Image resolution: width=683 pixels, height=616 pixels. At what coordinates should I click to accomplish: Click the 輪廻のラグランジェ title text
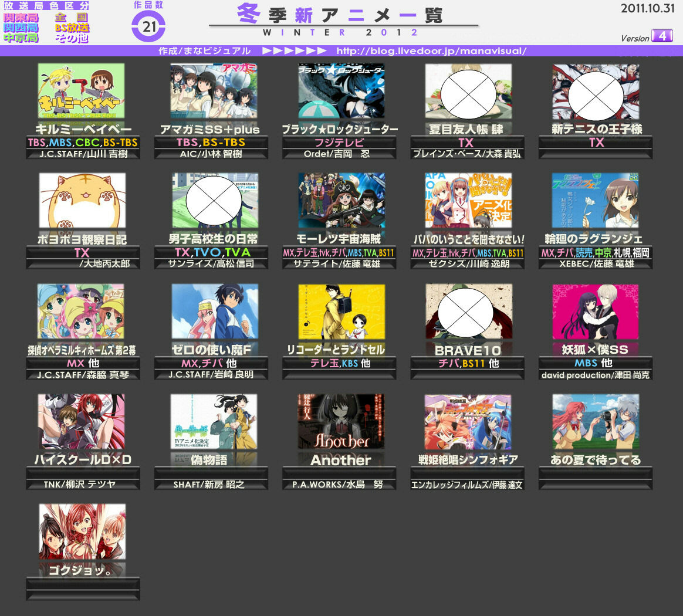click(x=594, y=239)
